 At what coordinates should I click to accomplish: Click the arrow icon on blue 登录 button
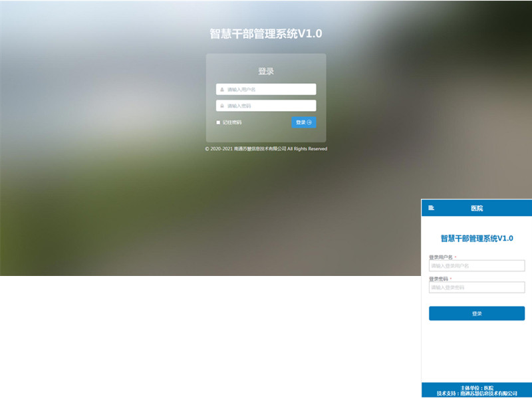pyautogui.click(x=309, y=122)
